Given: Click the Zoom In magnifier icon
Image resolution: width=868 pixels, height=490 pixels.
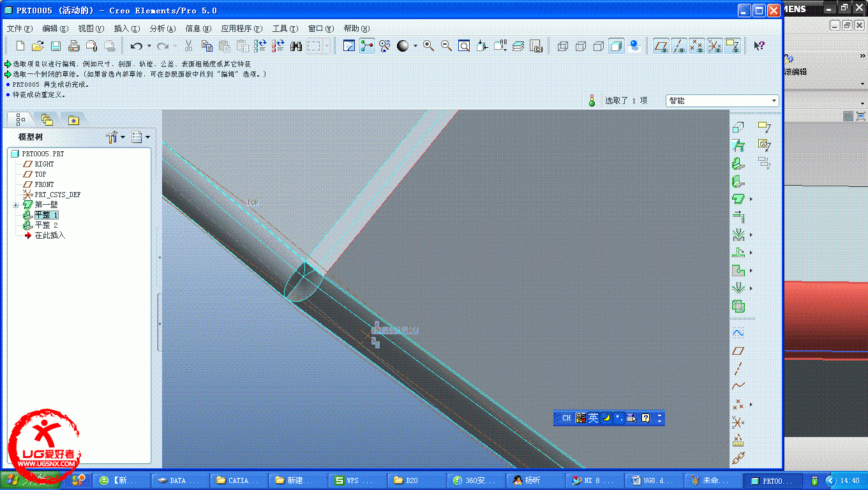Looking at the screenshot, I should 428,46.
